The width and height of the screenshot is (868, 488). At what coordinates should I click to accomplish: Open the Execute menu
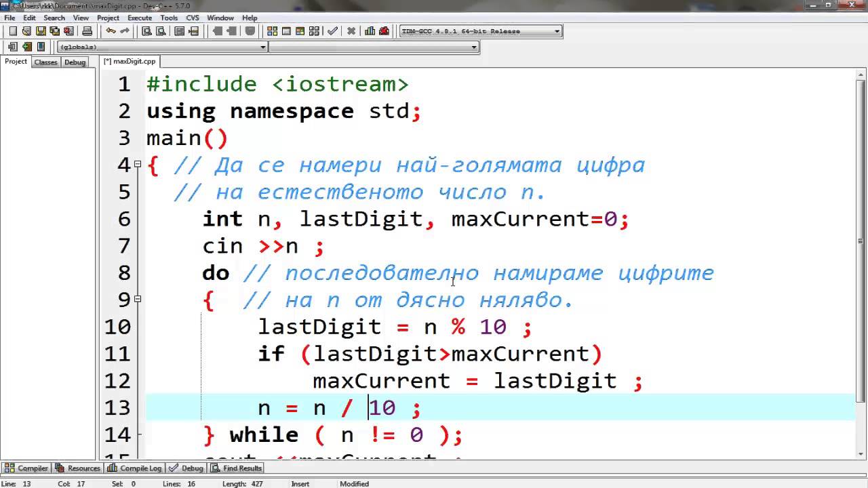pos(140,18)
